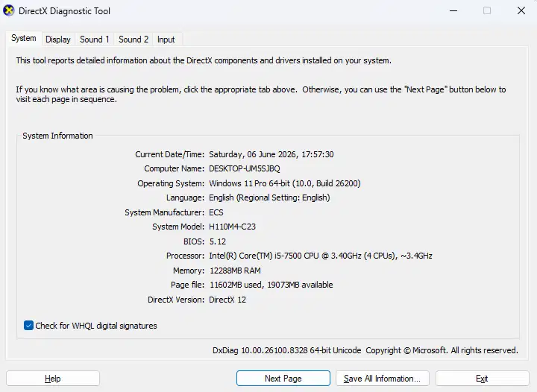This screenshot has width=537, height=392.
Task: Click the Page file label
Action: 187,285
